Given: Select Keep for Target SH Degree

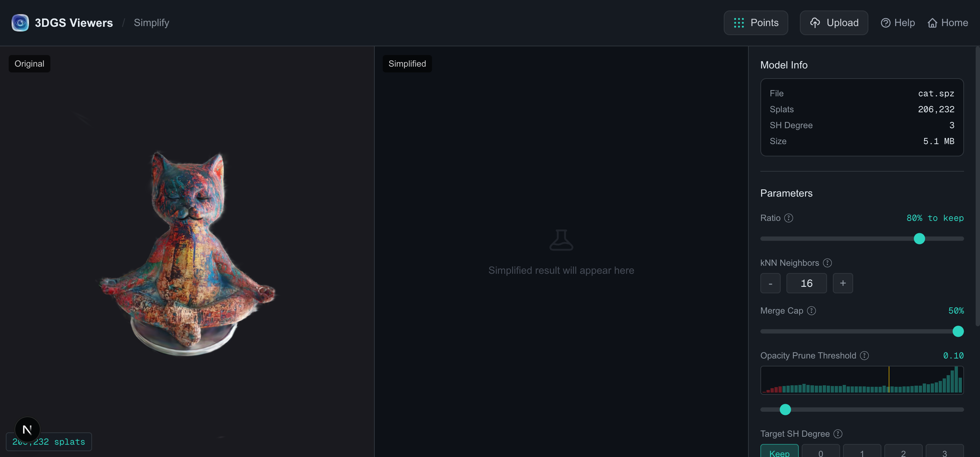Looking at the screenshot, I should point(779,451).
